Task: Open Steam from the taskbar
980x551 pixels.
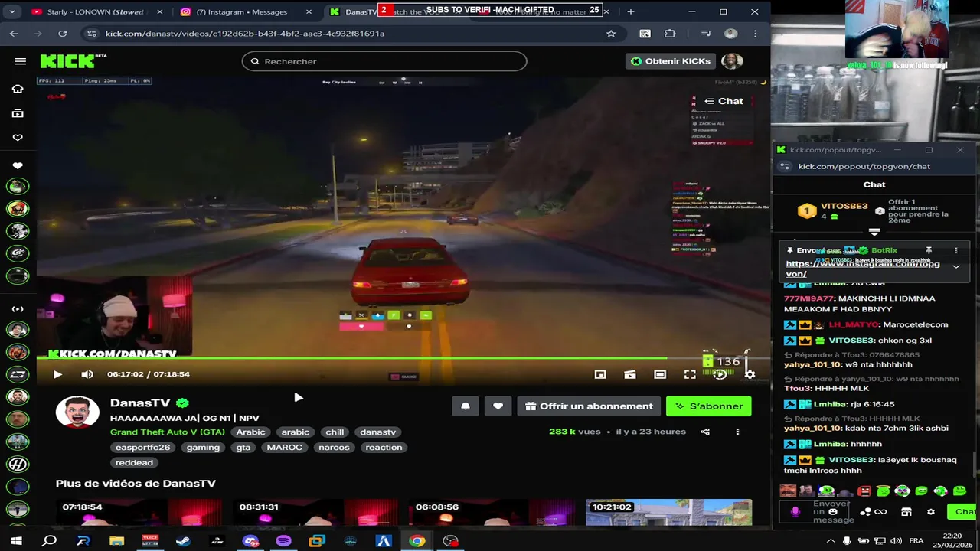Action: [184, 541]
